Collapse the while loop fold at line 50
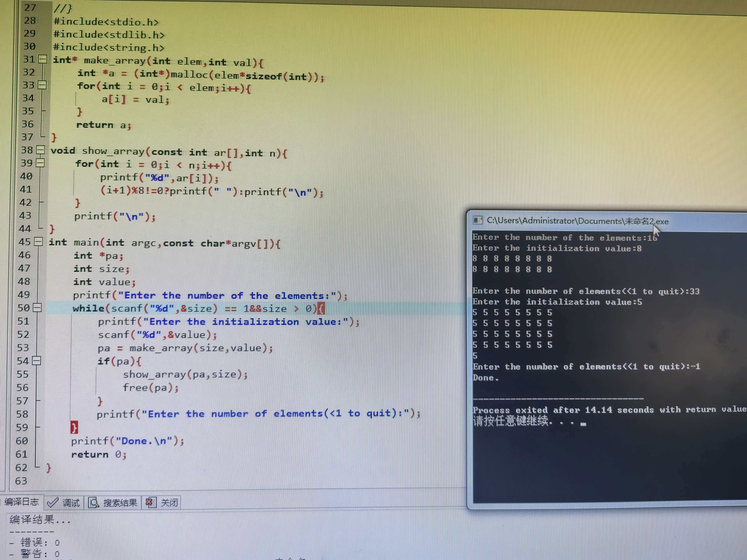Image resolution: width=747 pixels, height=560 pixels. coord(38,308)
